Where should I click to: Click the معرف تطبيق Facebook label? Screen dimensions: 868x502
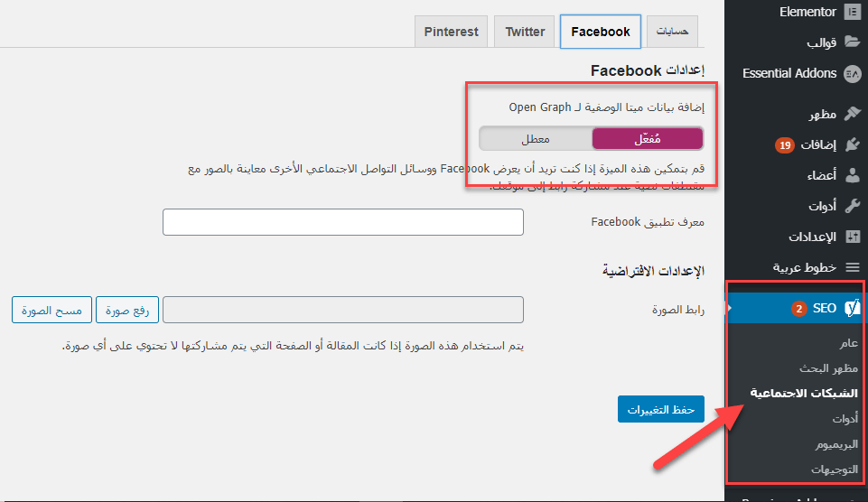click(x=648, y=222)
